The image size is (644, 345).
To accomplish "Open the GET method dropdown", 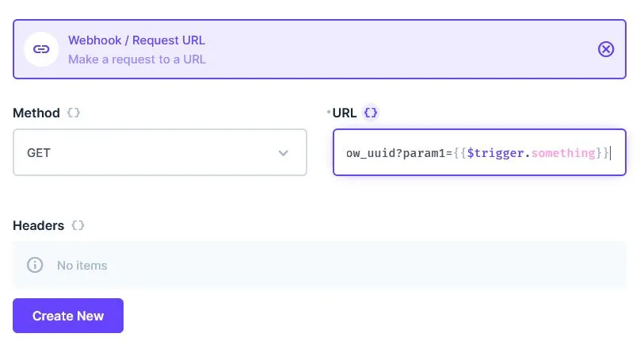I will click(x=159, y=152).
